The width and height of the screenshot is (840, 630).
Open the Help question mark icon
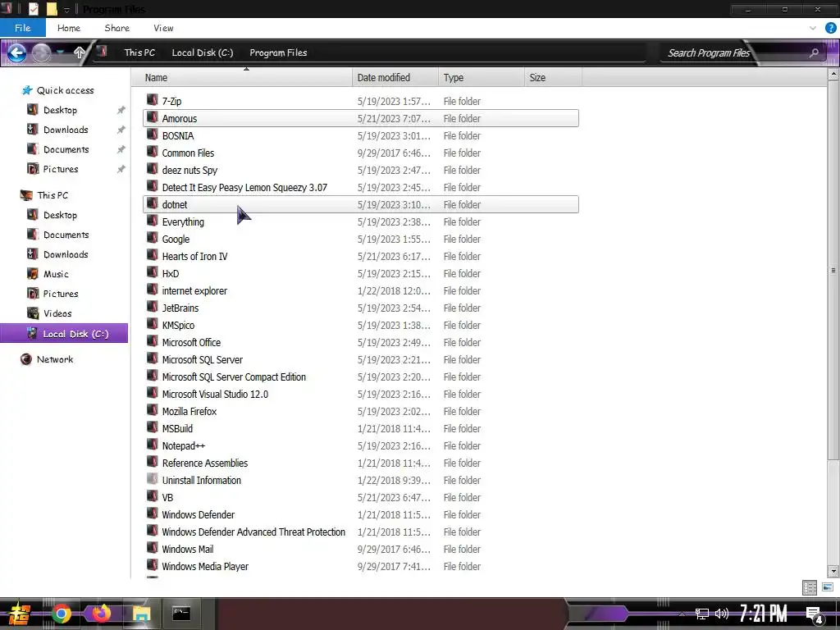pos(830,28)
